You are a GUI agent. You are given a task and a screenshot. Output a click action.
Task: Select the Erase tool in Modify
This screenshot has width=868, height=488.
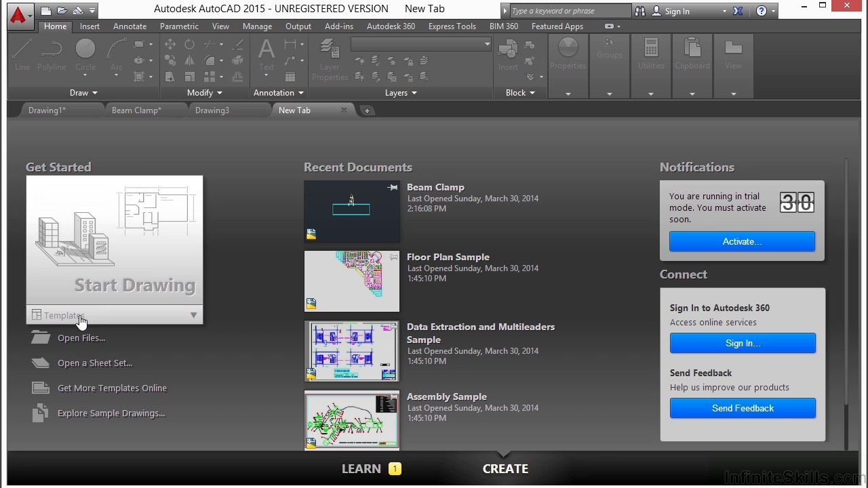[x=237, y=44]
